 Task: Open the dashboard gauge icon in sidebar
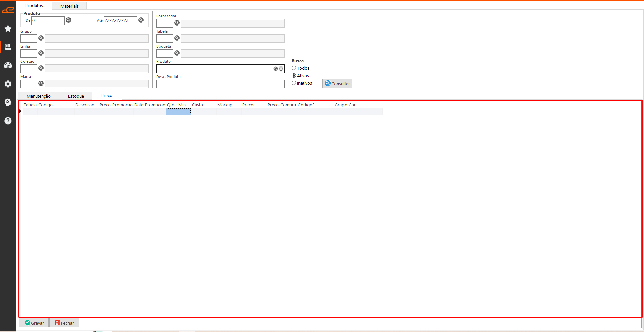pos(8,65)
